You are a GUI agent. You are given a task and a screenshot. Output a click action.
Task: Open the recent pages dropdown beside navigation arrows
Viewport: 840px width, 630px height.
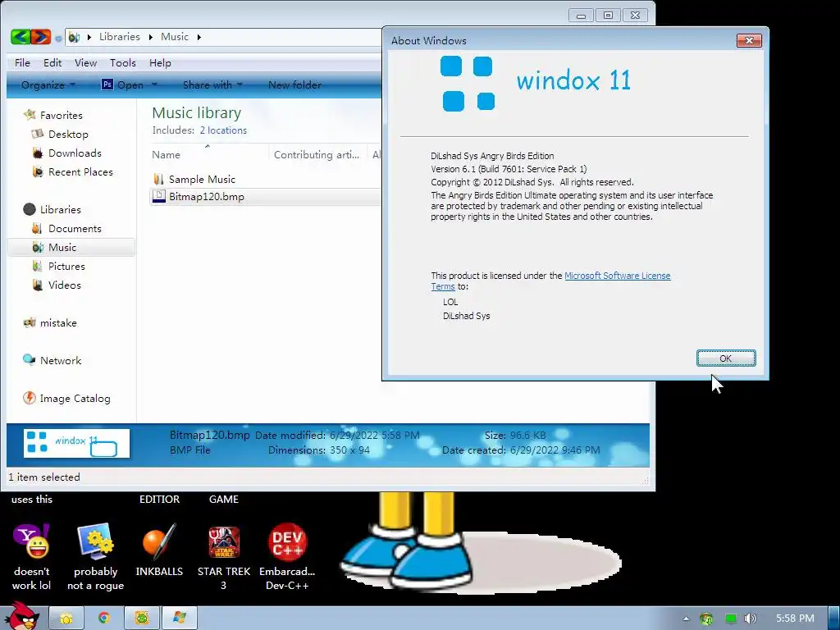pos(58,39)
